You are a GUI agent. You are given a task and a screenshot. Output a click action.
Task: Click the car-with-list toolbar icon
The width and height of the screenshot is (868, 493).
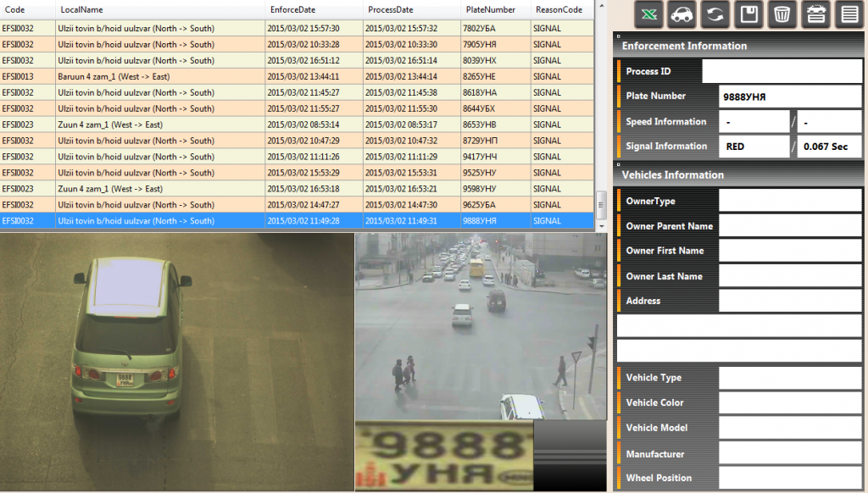[815, 14]
